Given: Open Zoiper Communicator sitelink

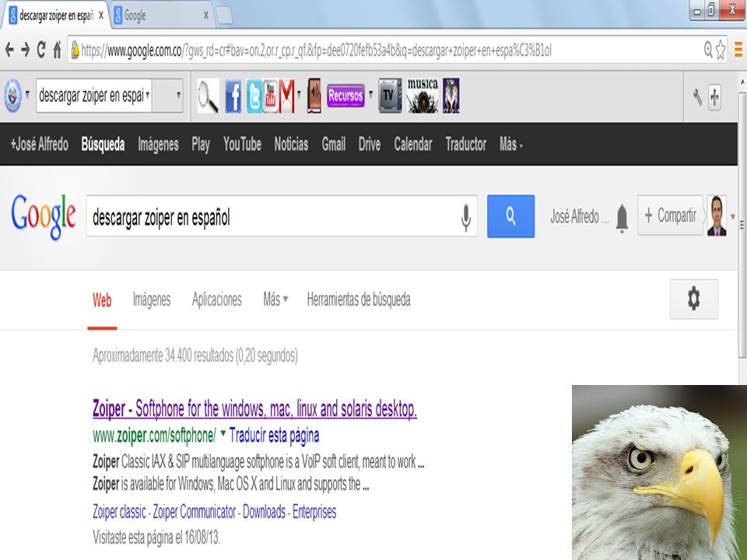Looking at the screenshot, I should 195,512.
